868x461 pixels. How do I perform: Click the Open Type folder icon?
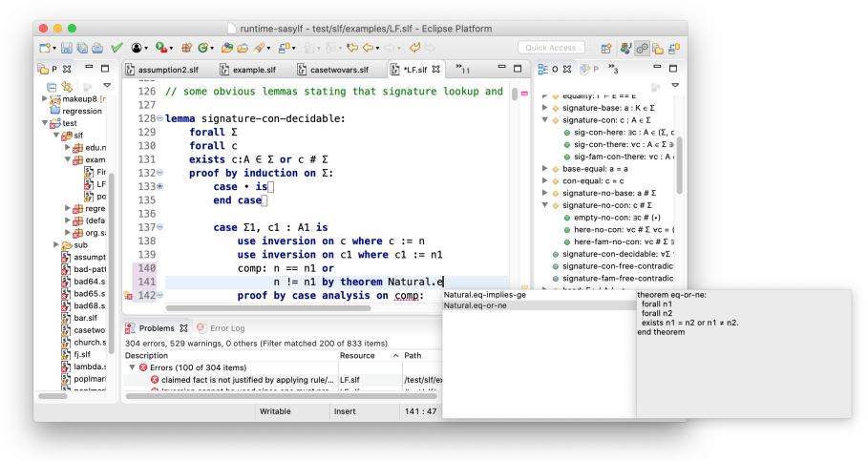[x=227, y=48]
